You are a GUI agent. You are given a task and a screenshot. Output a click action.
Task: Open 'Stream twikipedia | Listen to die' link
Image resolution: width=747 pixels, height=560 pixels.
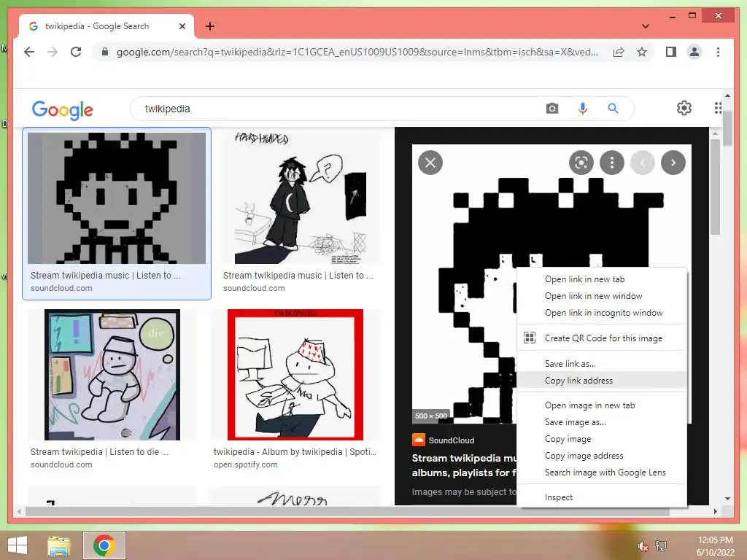point(99,452)
